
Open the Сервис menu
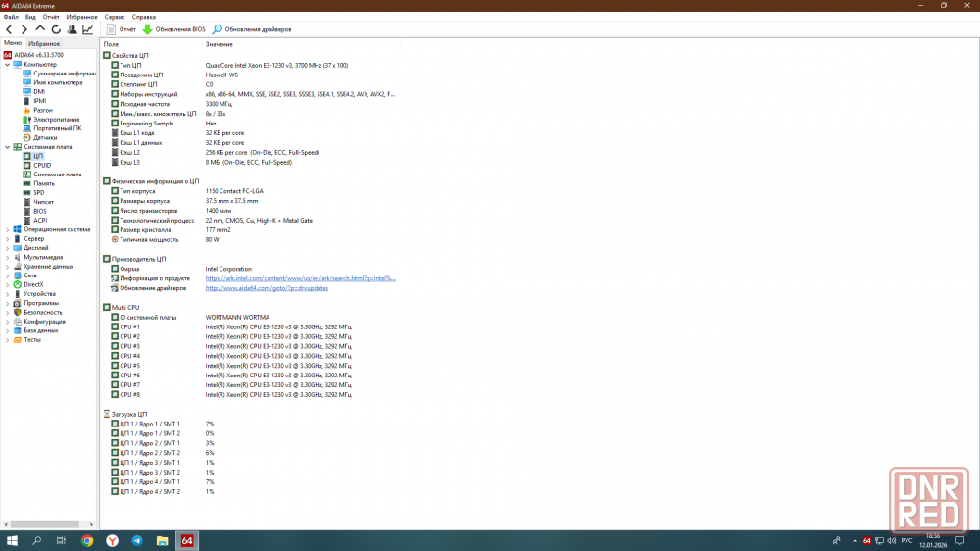pos(115,17)
